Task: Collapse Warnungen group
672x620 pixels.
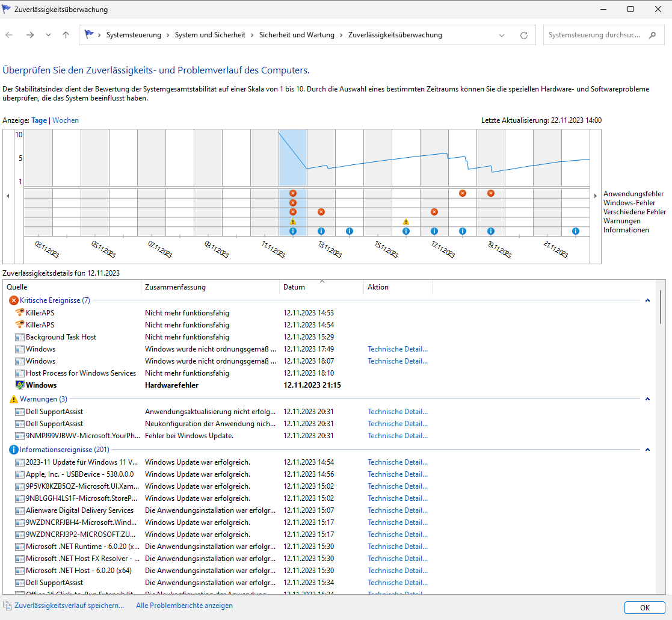Action: (x=647, y=399)
